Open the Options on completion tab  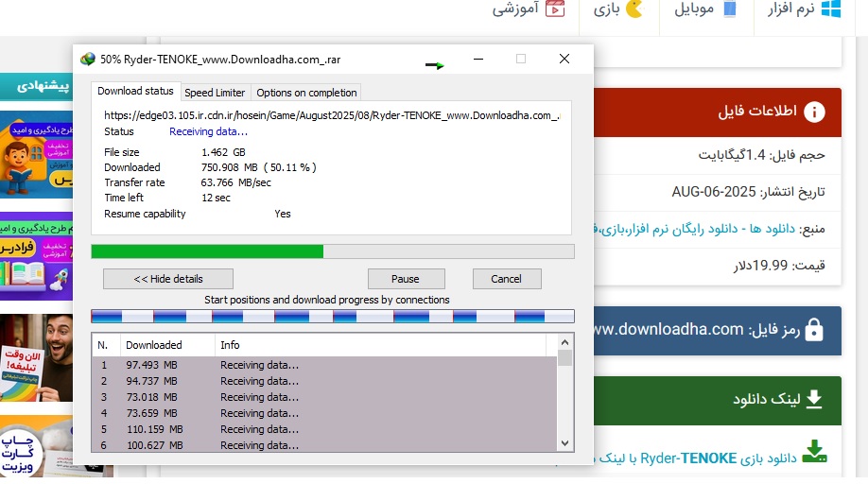point(306,93)
